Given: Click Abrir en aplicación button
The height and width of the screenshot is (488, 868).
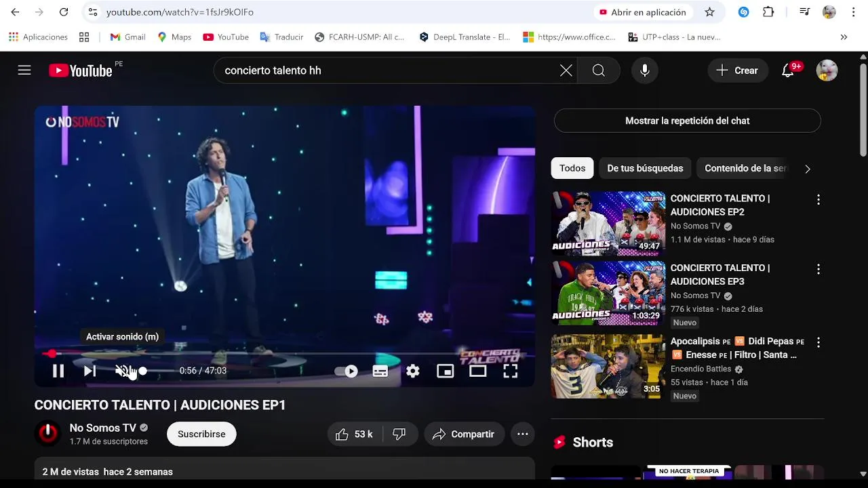Looking at the screenshot, I should 643,12.
